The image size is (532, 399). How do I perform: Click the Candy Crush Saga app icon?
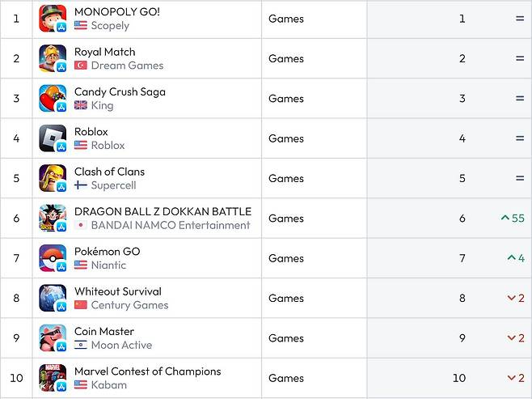(53, 98)
